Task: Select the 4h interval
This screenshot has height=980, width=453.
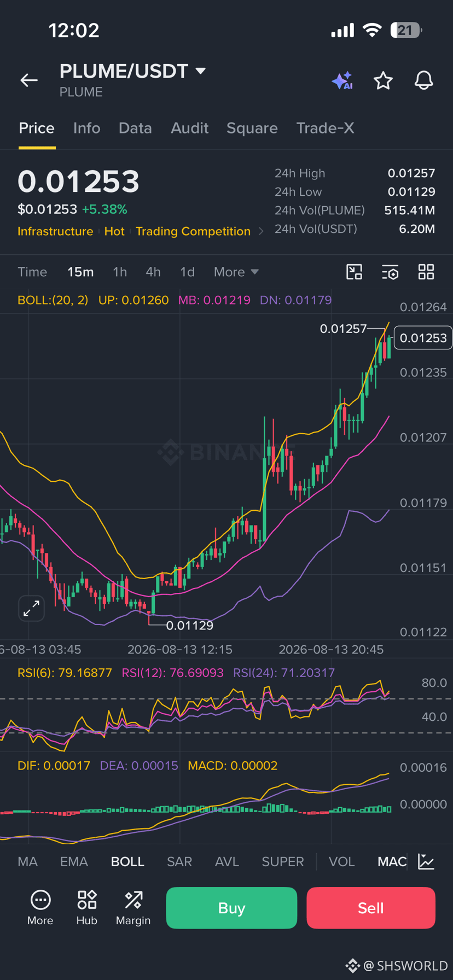Action: 153,272
